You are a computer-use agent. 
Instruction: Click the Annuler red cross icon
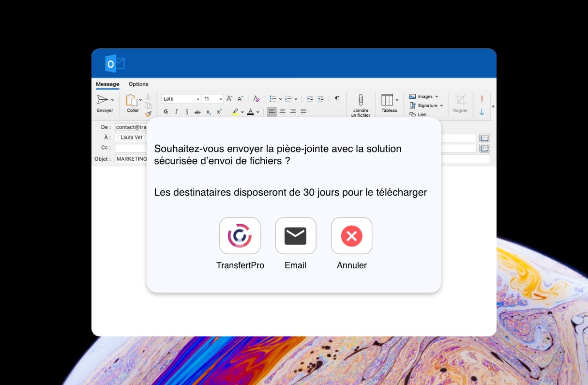351,236
